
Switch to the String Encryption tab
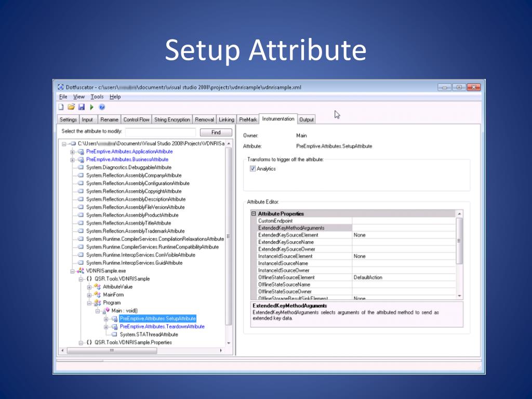click(172, 120)
